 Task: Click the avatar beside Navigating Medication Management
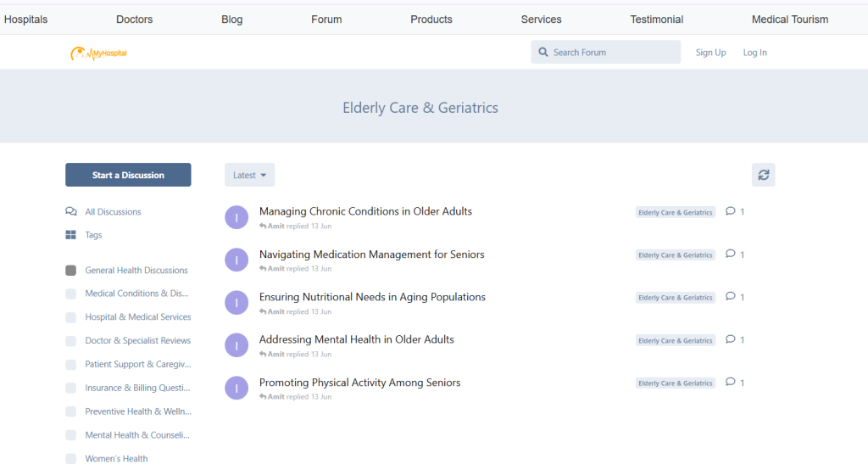pos(236,260)
